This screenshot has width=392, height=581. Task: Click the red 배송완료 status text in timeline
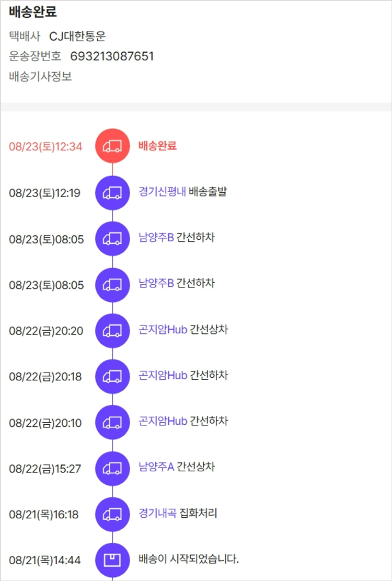157,146
